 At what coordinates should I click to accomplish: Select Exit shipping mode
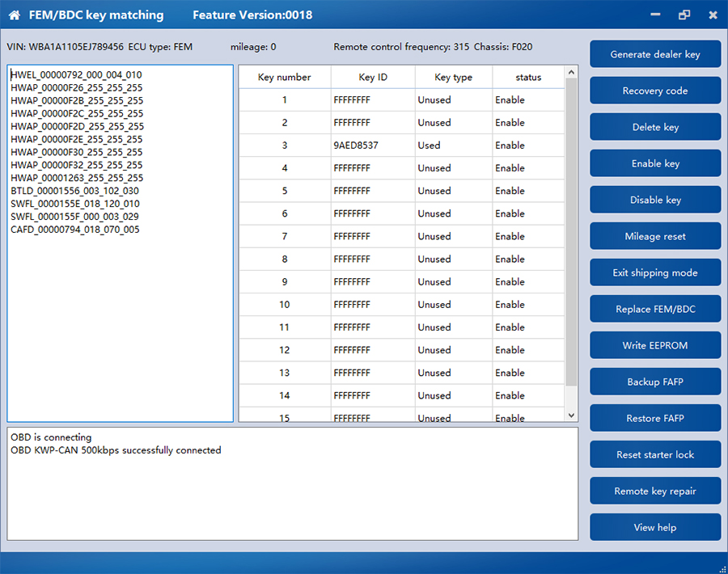coord(655,272)
